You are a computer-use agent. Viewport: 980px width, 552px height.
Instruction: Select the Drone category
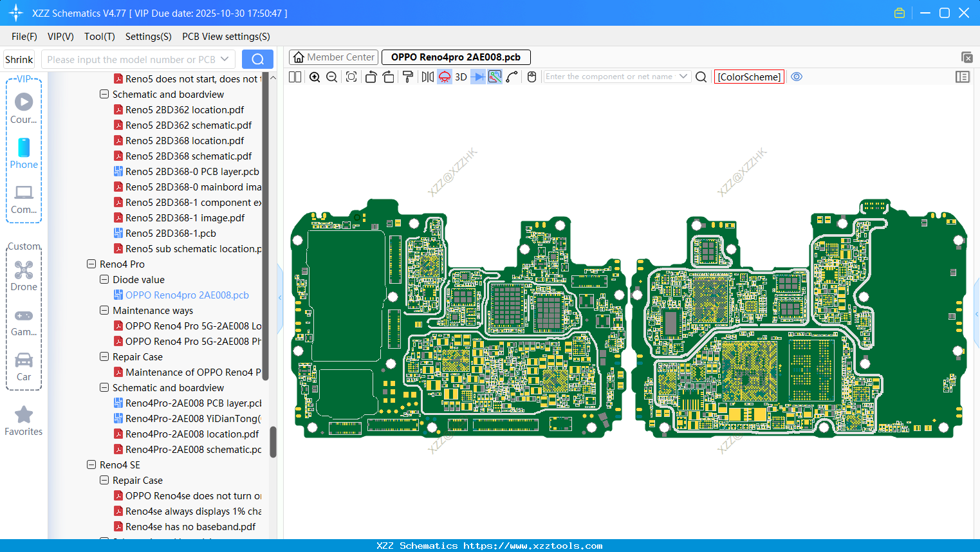pos(24,276)
